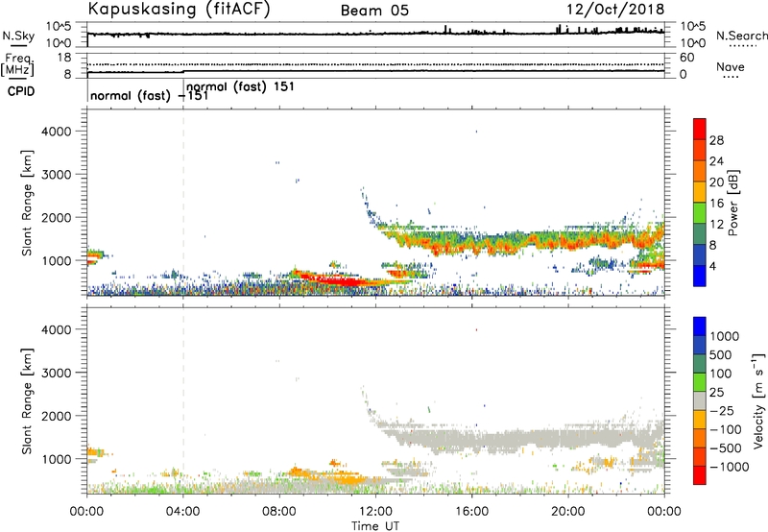Click the '4' power scale value
768x532 pixels.
click(712, 266)
